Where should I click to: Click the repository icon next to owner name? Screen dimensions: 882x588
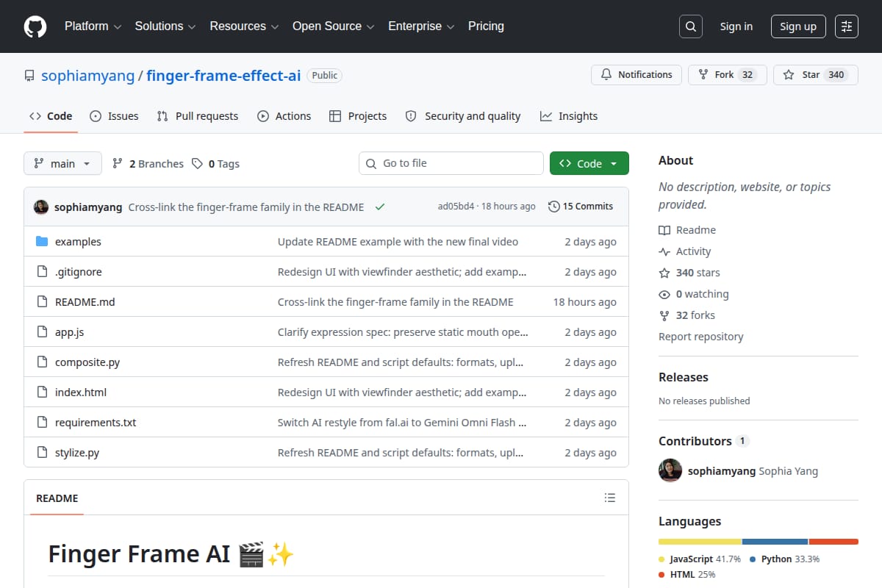coord(29,76)
